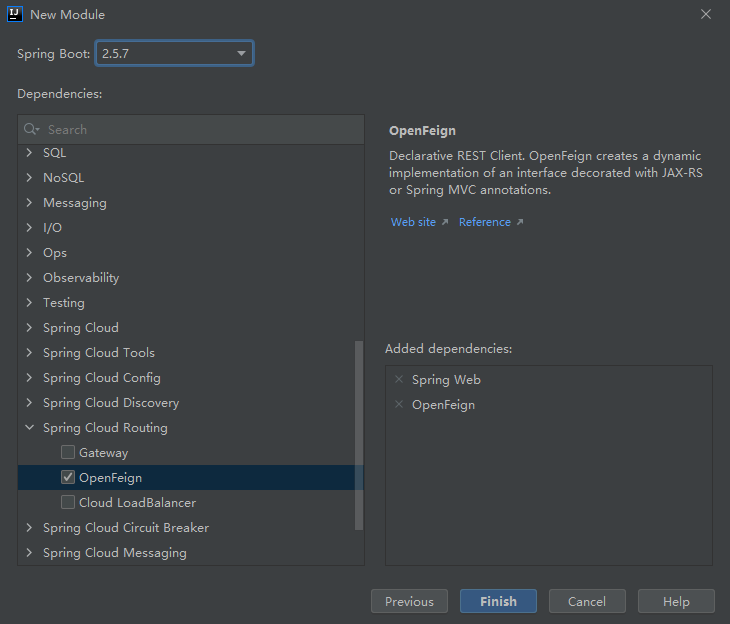Expand Spring Cloud Circuit Breaker category

29,528
